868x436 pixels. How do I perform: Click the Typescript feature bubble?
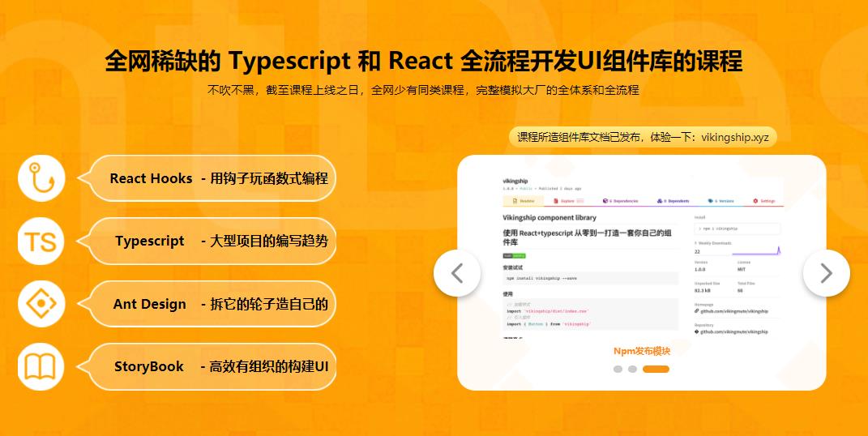coord(207,242)
